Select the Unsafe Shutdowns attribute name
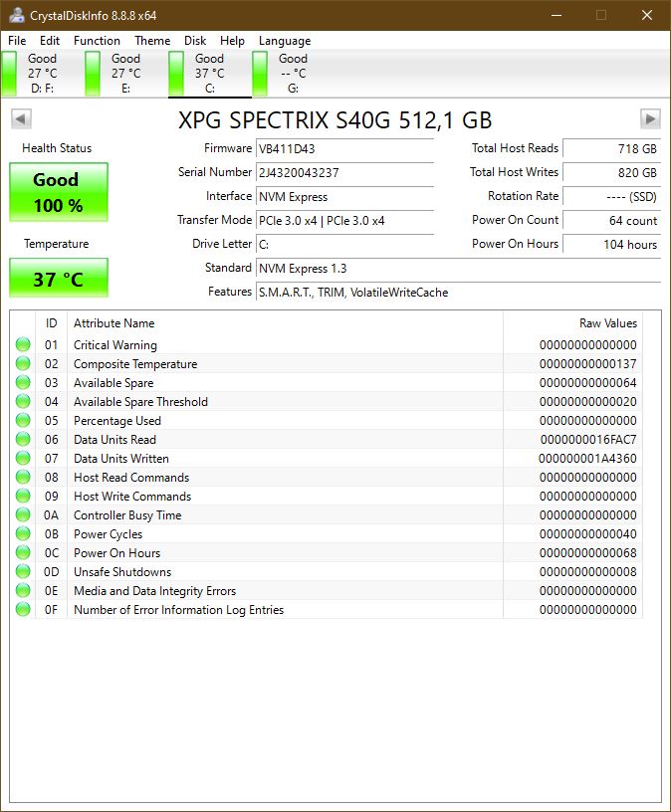The height and width of the screenshot is (812, 671). coord(122,572)
